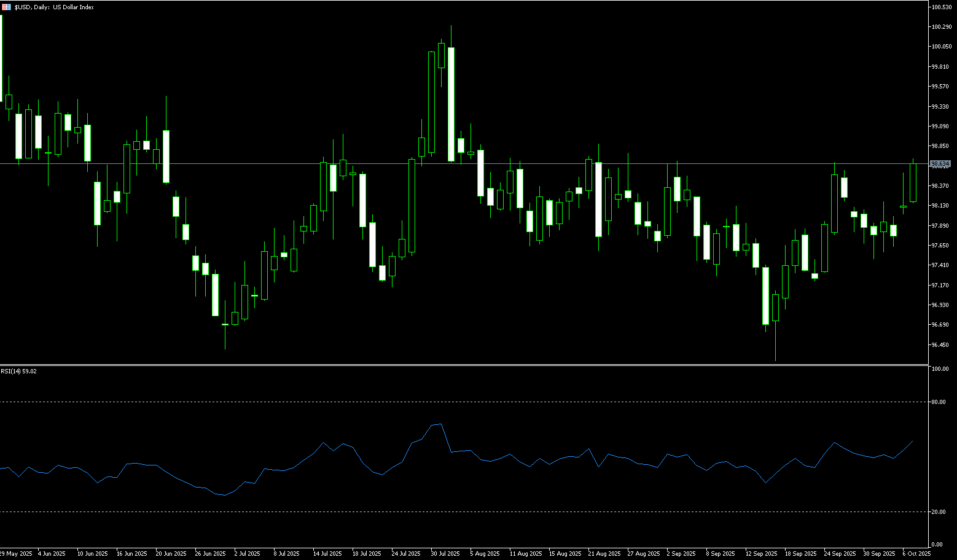
Task: Click the 12 Sep 2025 time axis label
Action: pos(761,554)
